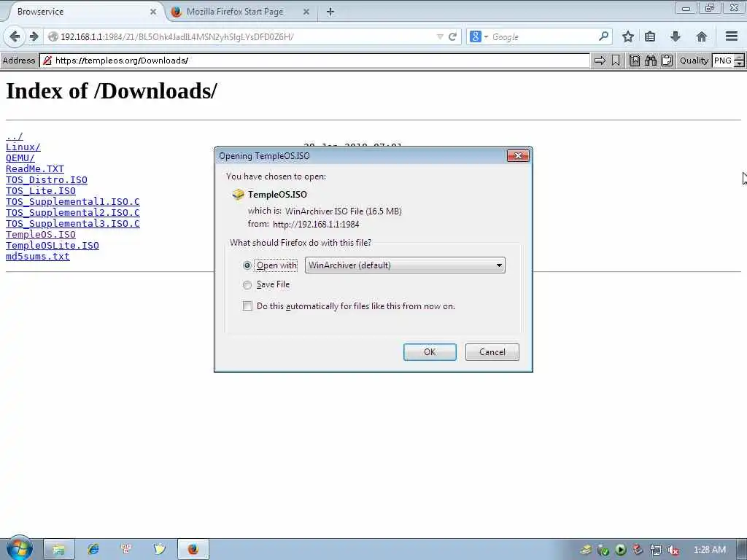Open the clock showing 1:28 AM
The image size is (747, 560).
pyautogui.click(x=709, y=550)
